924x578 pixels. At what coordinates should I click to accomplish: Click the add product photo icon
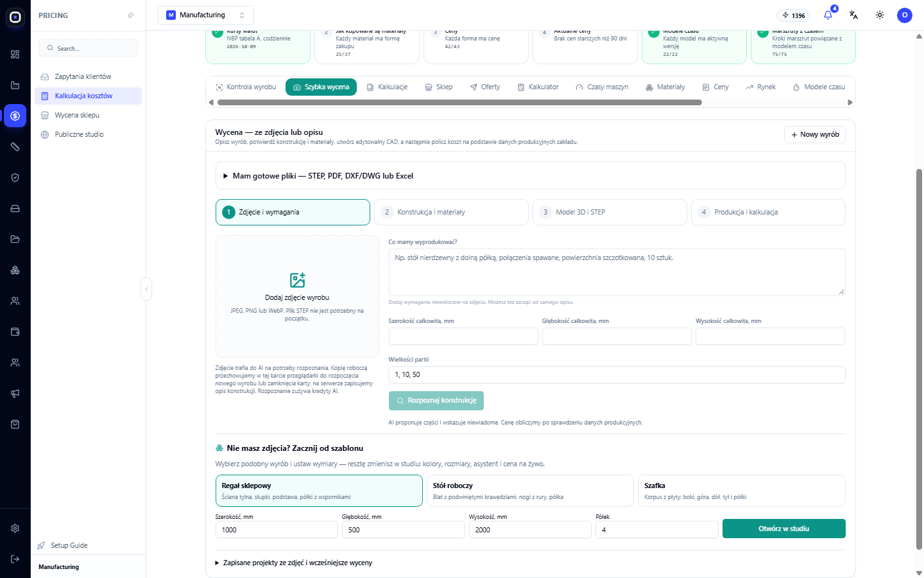click(297, 280)
